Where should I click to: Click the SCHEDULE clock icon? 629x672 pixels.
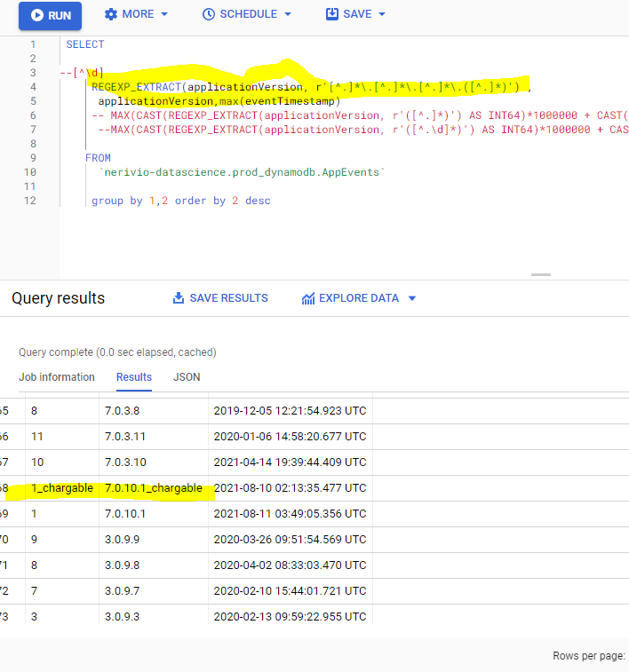[209, 14]
